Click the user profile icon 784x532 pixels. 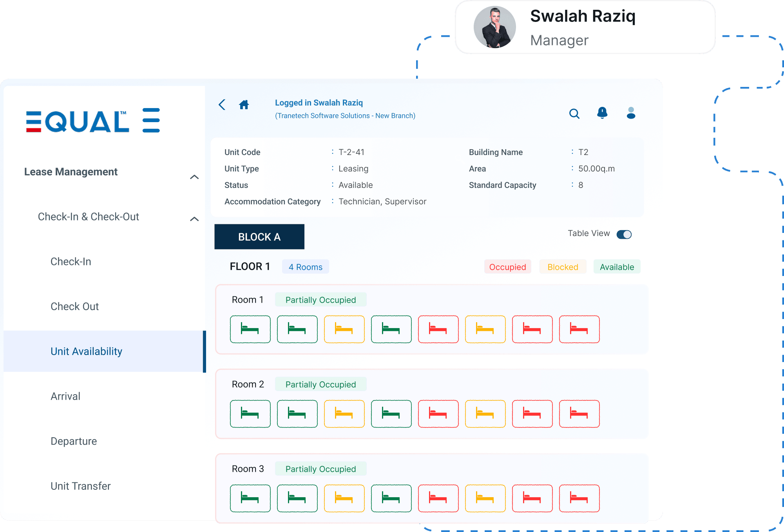(631, 113)
